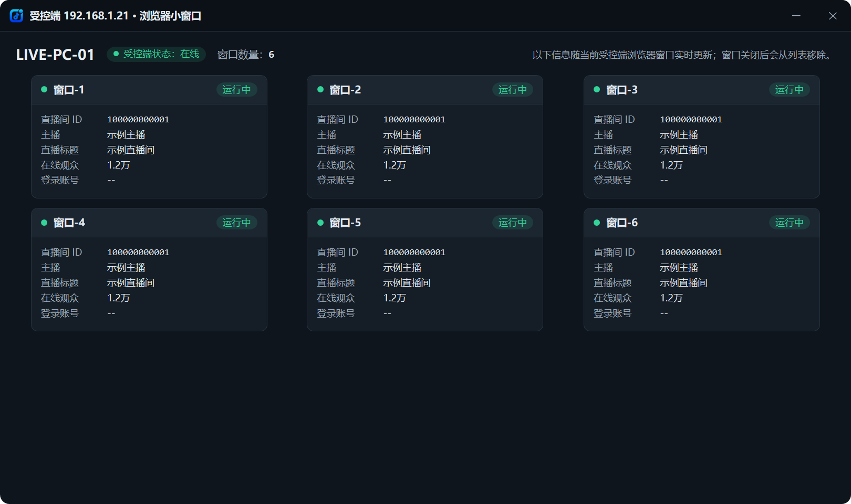The height and width of the screenshot is (504, 851).
Task: Select 直播间 ID value in 窗口-6
Action: click(x=691, y=253)
